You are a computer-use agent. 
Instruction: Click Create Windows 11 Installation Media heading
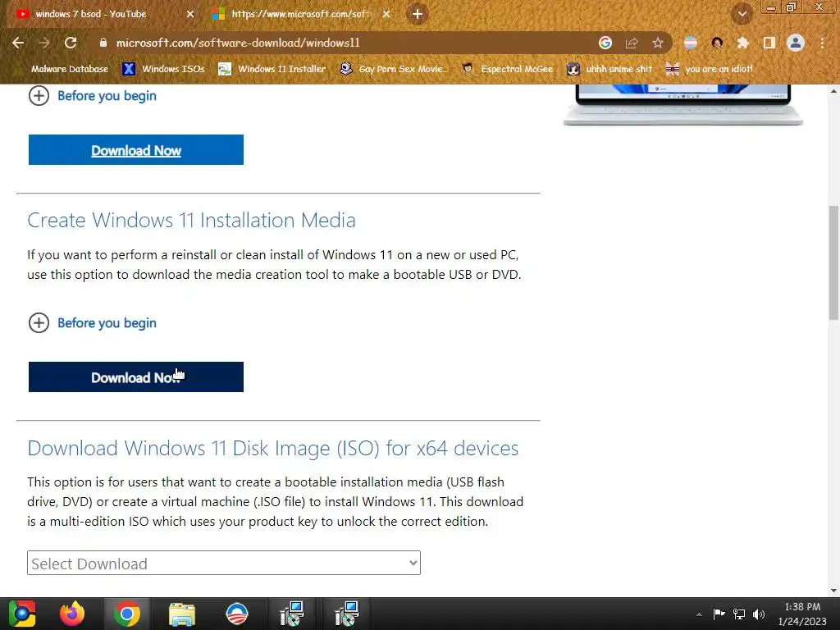coord(191,220)
